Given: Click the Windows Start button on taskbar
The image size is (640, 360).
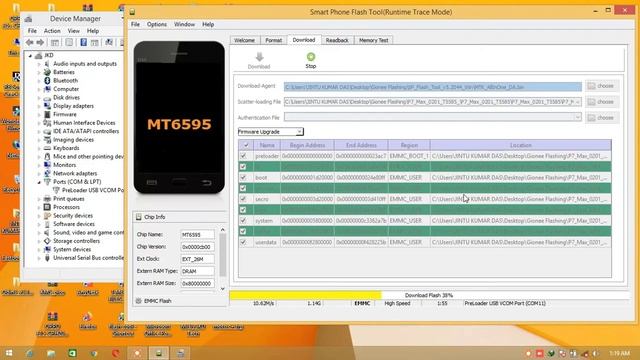Looking at the screenshot, I should click(x=8, y=353).
